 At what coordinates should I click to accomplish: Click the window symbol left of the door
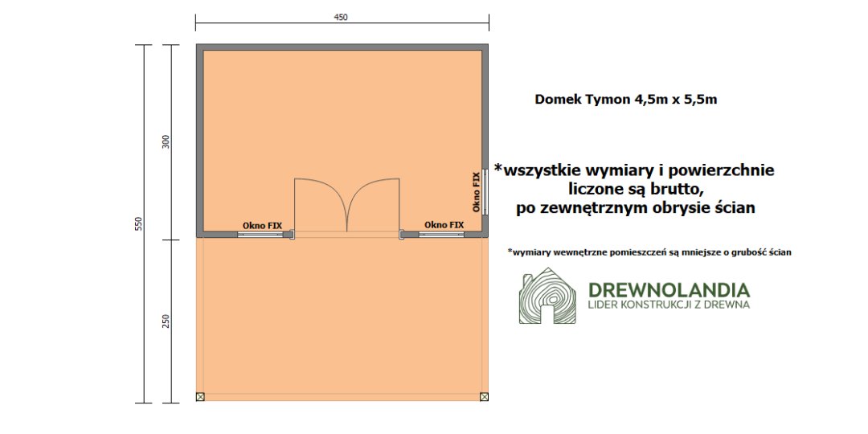[260, 235]
